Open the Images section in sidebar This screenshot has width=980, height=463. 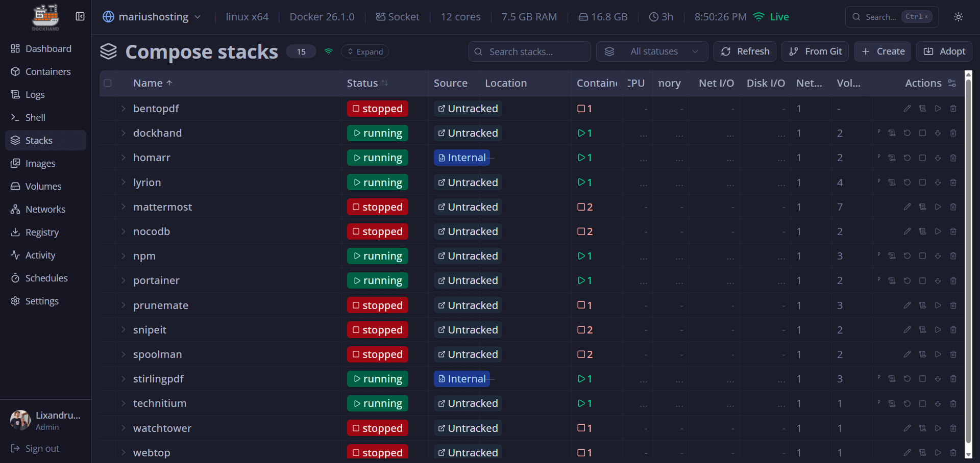[40, 163]
